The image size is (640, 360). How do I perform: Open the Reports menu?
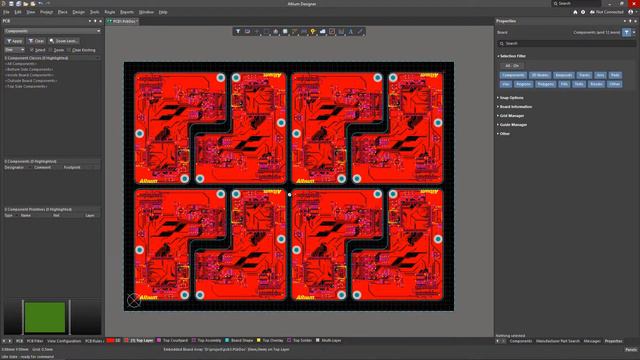127,12
